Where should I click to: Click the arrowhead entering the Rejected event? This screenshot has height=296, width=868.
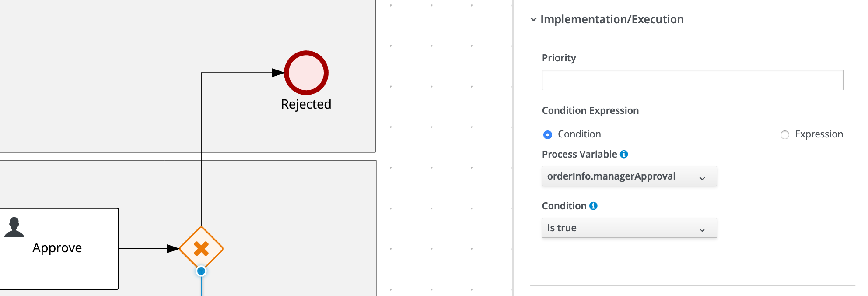click(278, 73)
